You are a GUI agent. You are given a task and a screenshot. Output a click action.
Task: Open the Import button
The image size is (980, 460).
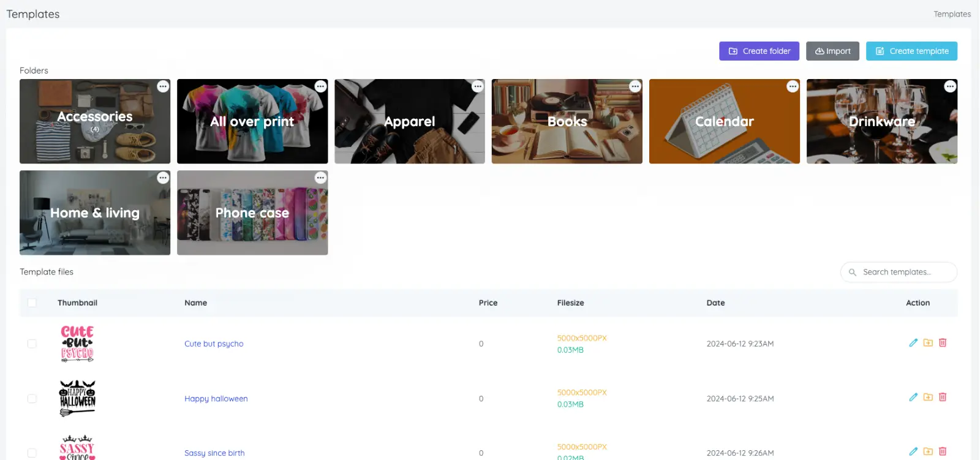833,51
